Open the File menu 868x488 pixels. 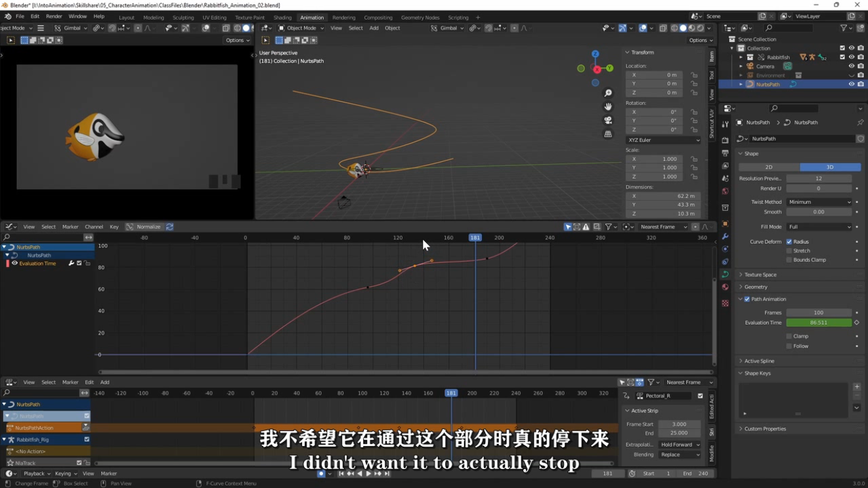pyautogui.click(x=20, y=16)
